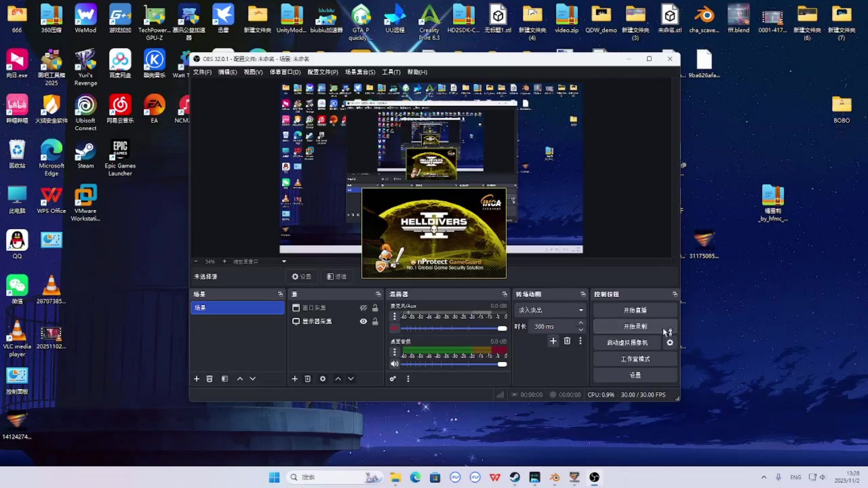
Task: Move source down with arrow icon
Action: coord(351,379)
